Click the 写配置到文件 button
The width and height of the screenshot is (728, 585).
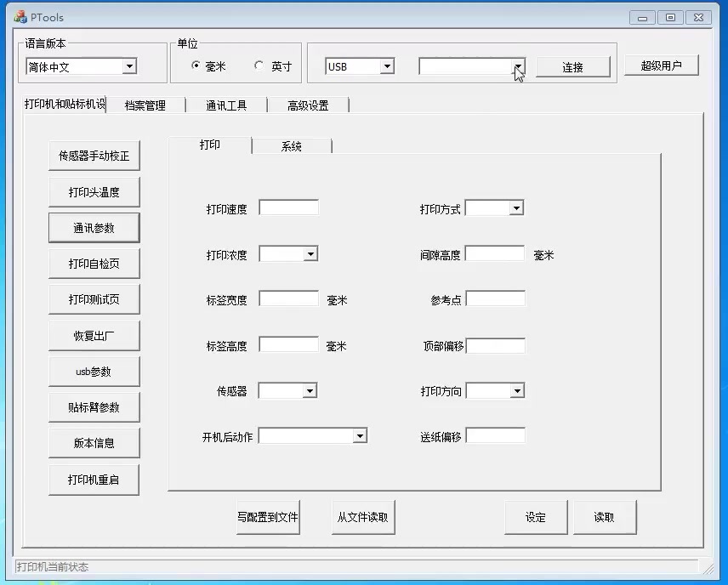[268, 517]
